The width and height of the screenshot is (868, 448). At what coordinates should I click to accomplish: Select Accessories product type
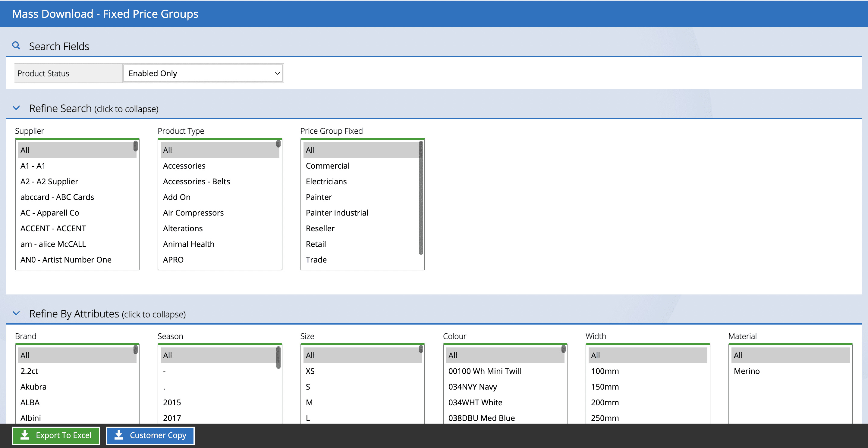pos(220,166)
